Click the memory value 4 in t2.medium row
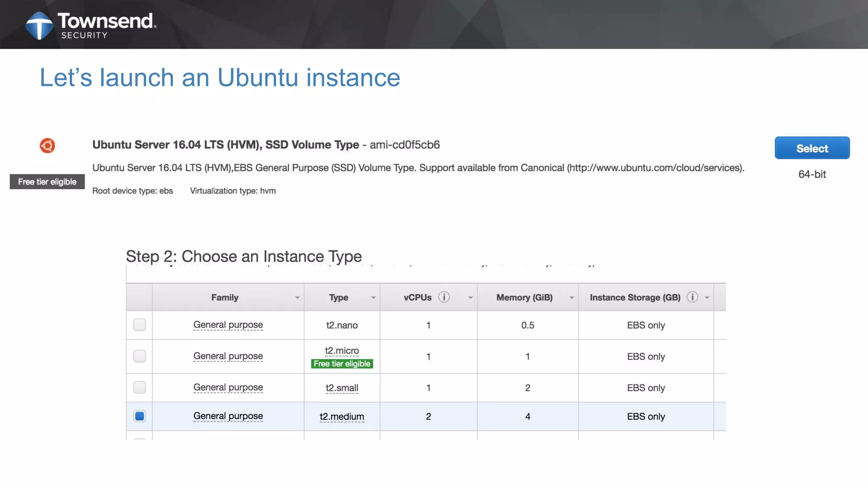 coord(528,417)
